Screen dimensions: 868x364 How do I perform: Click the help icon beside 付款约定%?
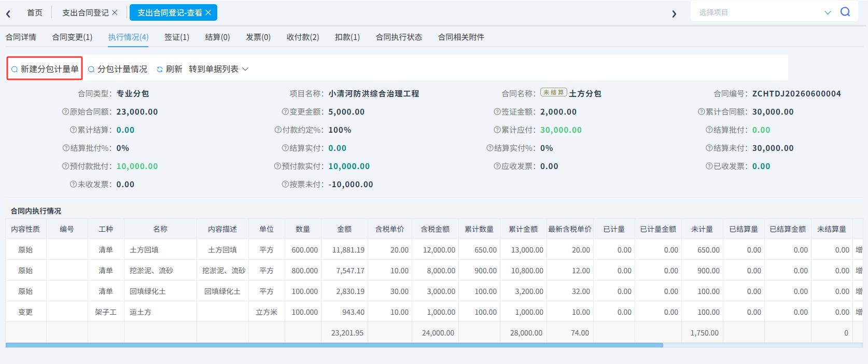point(278,130)
